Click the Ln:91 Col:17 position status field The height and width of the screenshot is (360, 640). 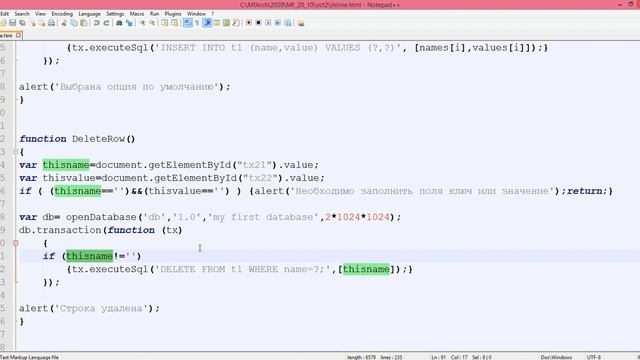450,357
